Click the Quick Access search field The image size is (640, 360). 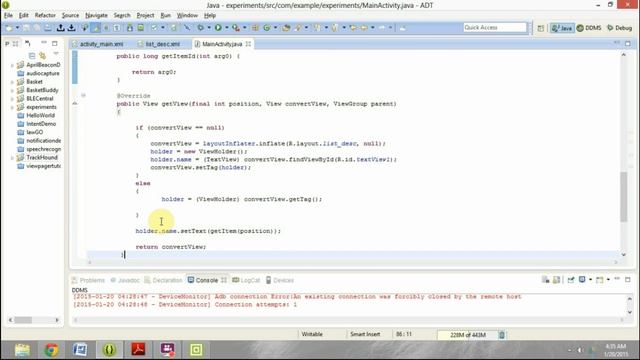pyautogui.click(x=495, y=27)
